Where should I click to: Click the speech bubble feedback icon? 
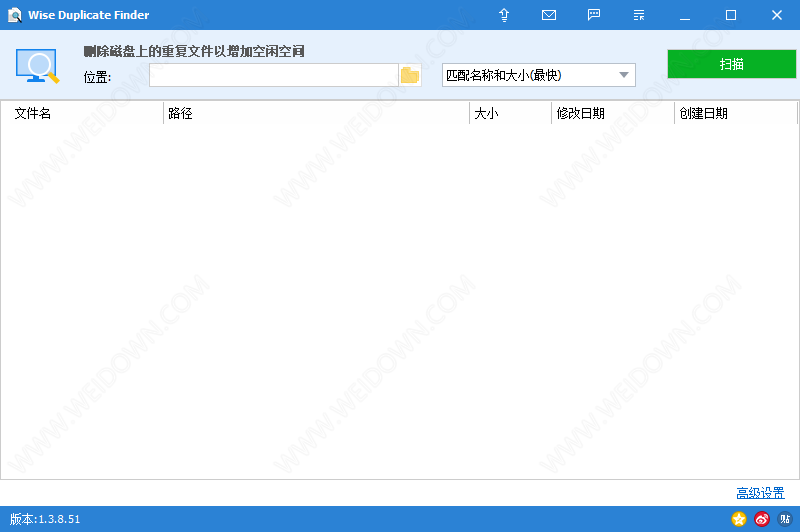click(594, 15)
